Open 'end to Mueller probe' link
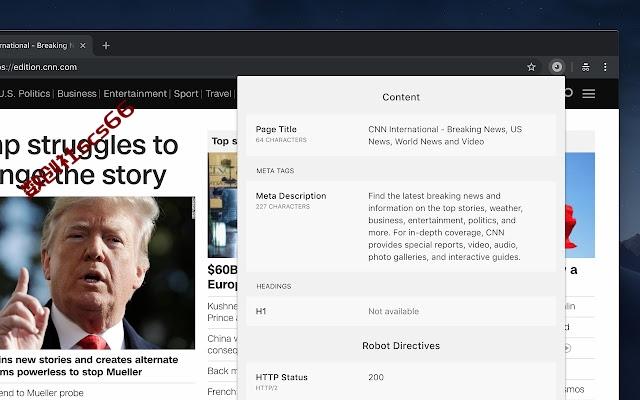 click(42, 393)
